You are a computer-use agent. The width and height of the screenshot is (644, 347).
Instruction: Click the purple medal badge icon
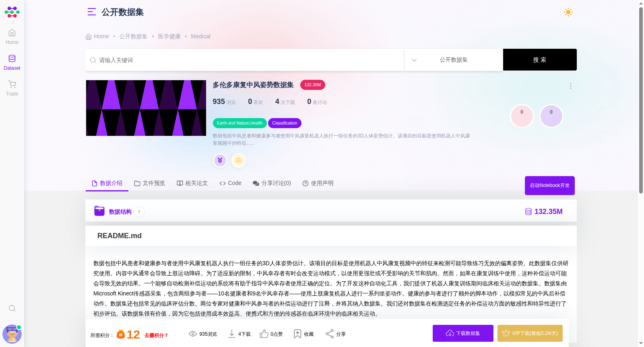pos(220,160)
